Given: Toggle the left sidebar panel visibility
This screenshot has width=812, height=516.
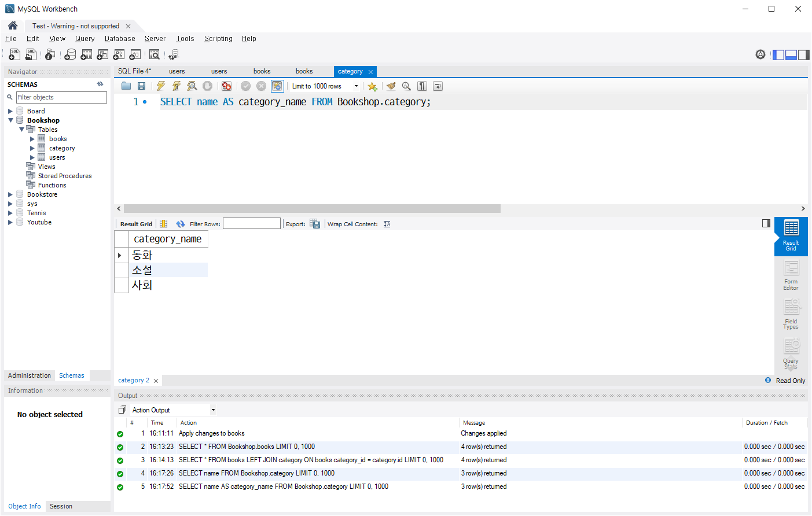Looking at the screenshot, I should click(778, 54).
